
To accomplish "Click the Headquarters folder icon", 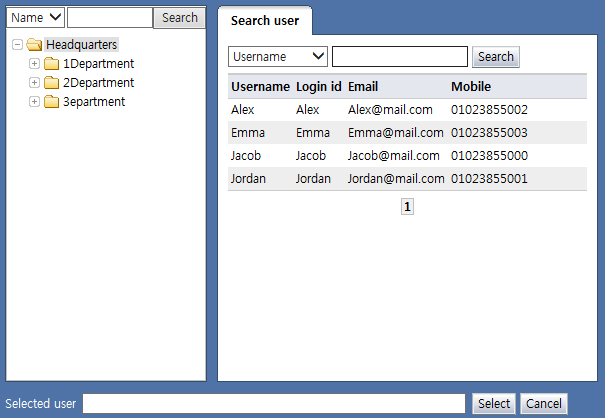I will coord(34,45).
